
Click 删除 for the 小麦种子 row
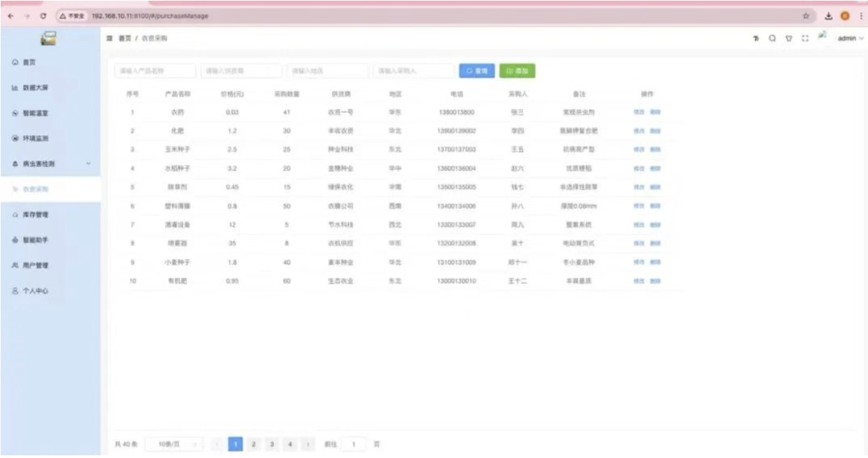655,261
